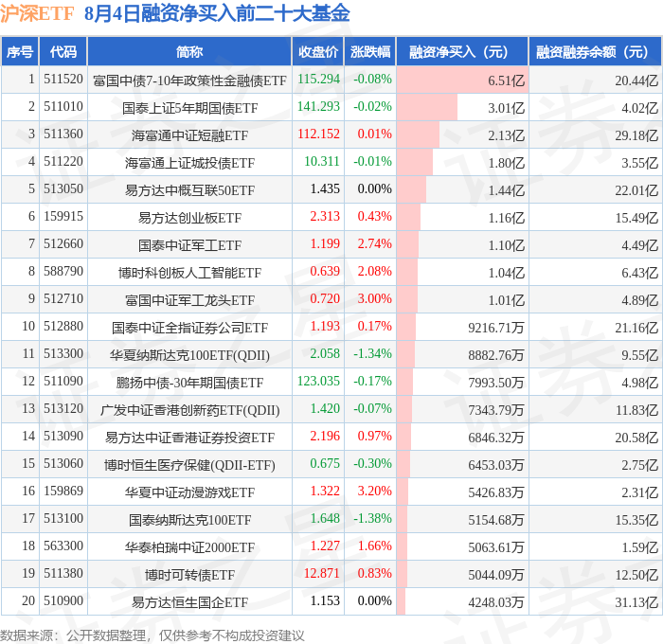Select fund code 159915
The height and width of the screenshot is (644, 663).
click(x=63, y=217)
